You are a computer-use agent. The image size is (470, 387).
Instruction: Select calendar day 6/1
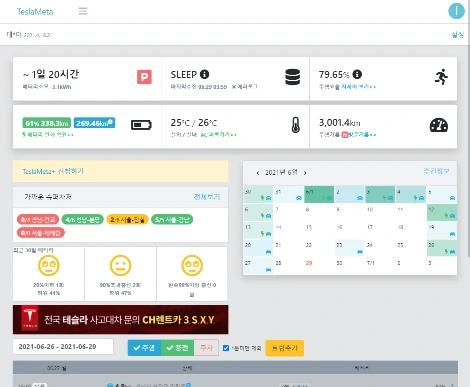click(319, 194)
